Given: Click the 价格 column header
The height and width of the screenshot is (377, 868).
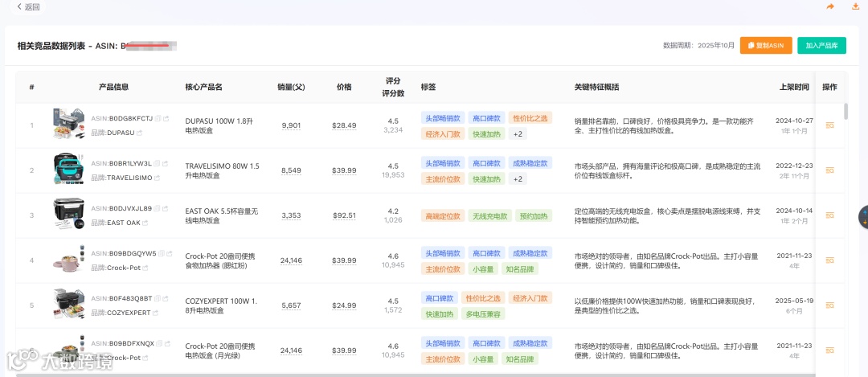Looking at the screenshot, I should (344, 88).
